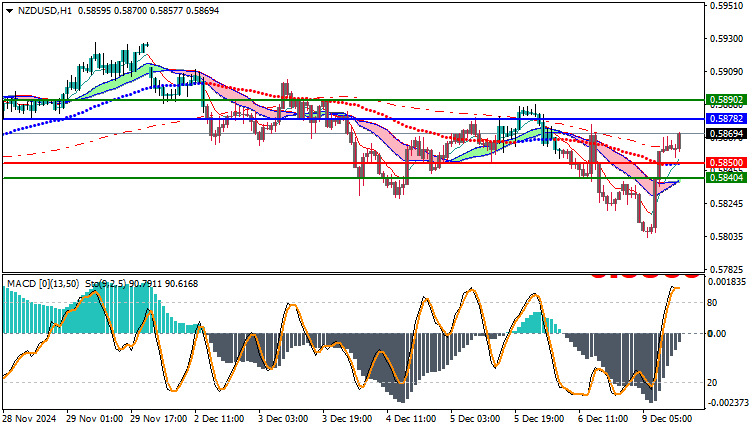Image resolution: width=750 pixels, height=430 pixels.
Task: Select the 5 Dec 19:00 time label
Action: point(539,419)
